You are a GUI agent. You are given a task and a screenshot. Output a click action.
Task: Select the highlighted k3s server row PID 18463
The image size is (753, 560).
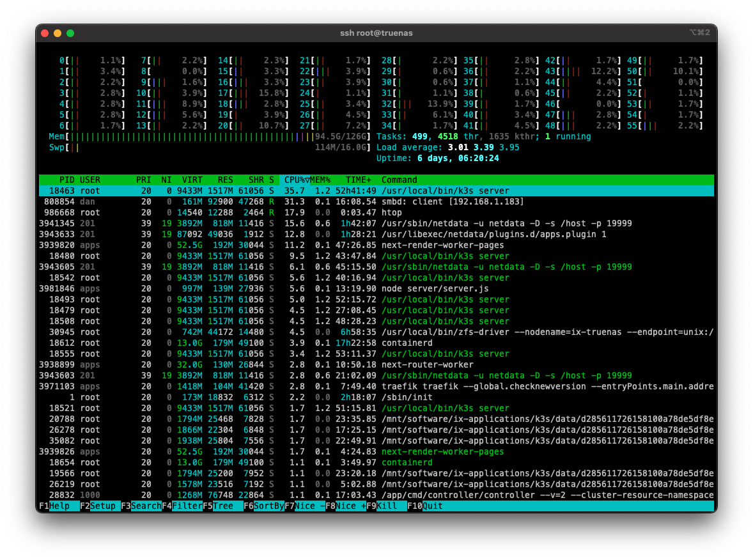point(376,191)
